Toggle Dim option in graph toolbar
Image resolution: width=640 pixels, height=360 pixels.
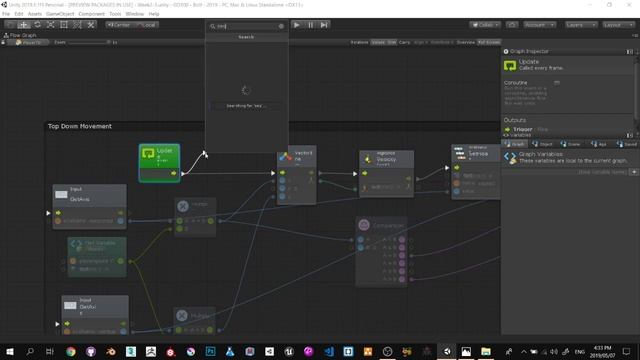coord(392,42)
